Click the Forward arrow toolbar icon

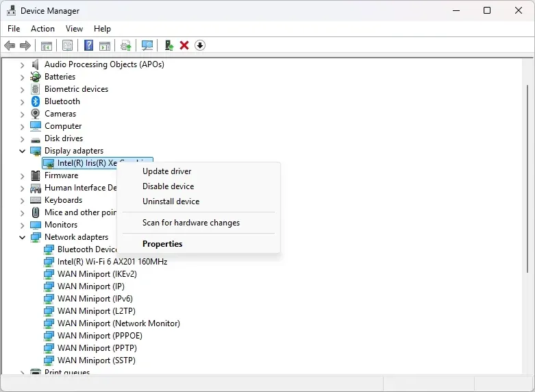[25, 45]
